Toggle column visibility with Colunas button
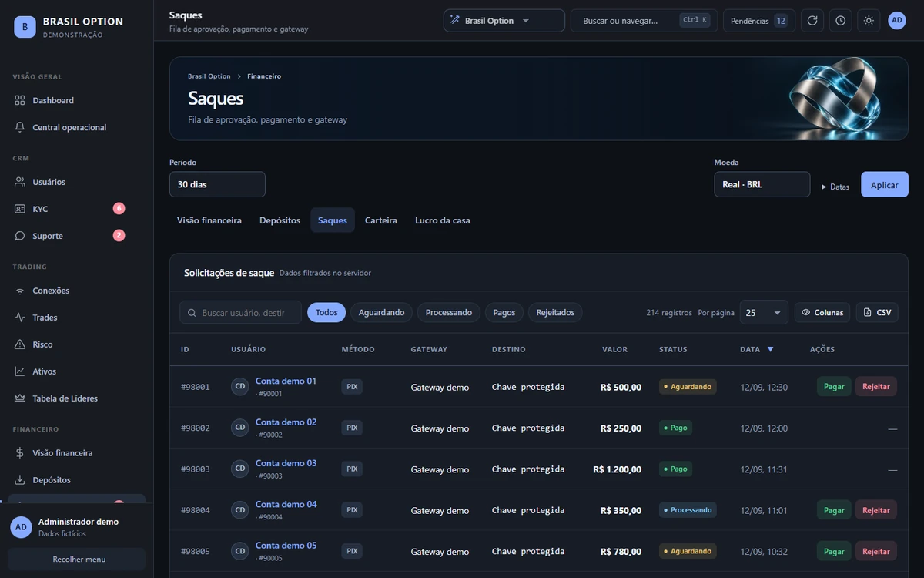This screenshot has height=578, width=924. click(x=822, y=312)
